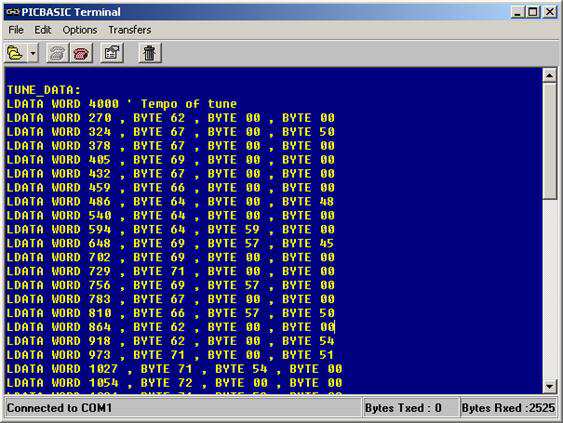This screenshot has width=563, height=423.
Task: Clear the terminal with the trash can icon
Action: (x=150, y=53)
